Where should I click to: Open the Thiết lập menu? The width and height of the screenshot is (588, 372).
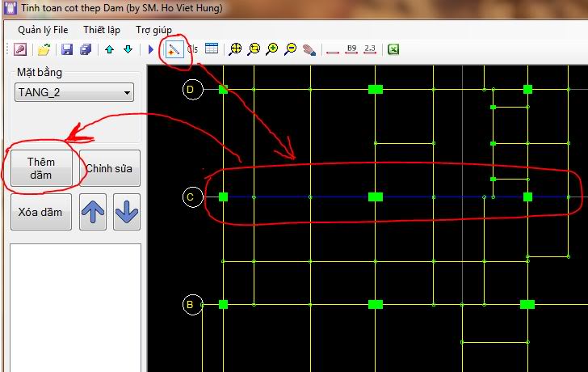(102, 30)
